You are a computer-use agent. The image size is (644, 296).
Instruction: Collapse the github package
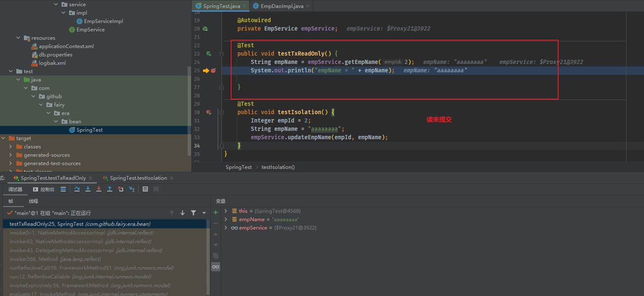tap(34, 96)
